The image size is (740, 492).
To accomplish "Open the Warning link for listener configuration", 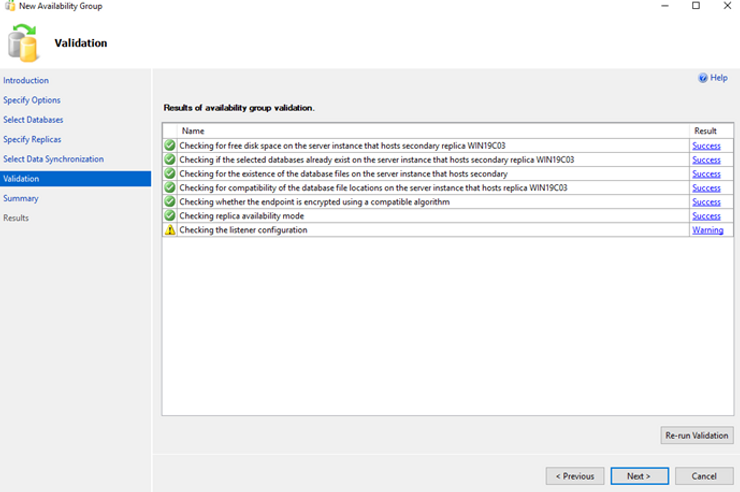I will click(x=707, y=230).
